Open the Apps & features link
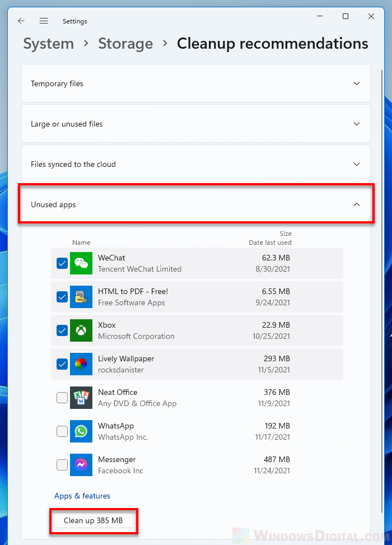Viewport: 392px width, 545px height. [82, 496]
